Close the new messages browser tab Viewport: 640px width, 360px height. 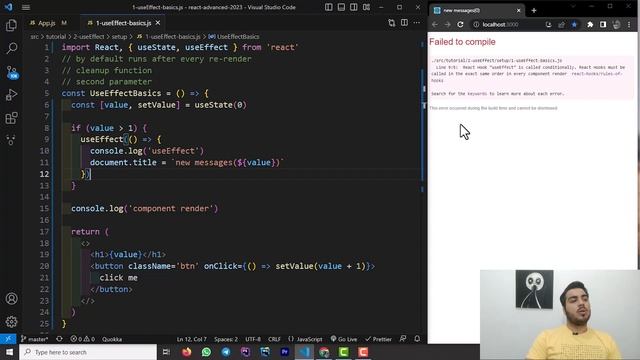pyautogui.click(x=519, y=11)
